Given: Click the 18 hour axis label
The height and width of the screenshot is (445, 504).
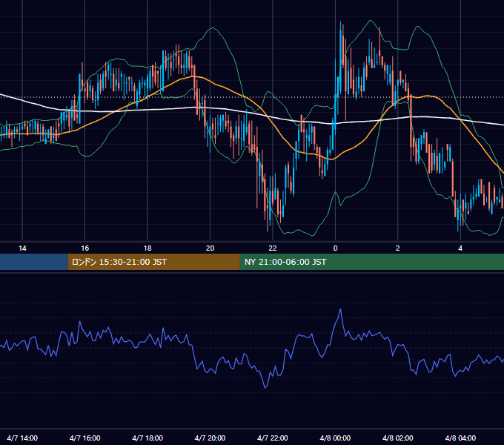Looking at the screenshot, I should 147,248.
